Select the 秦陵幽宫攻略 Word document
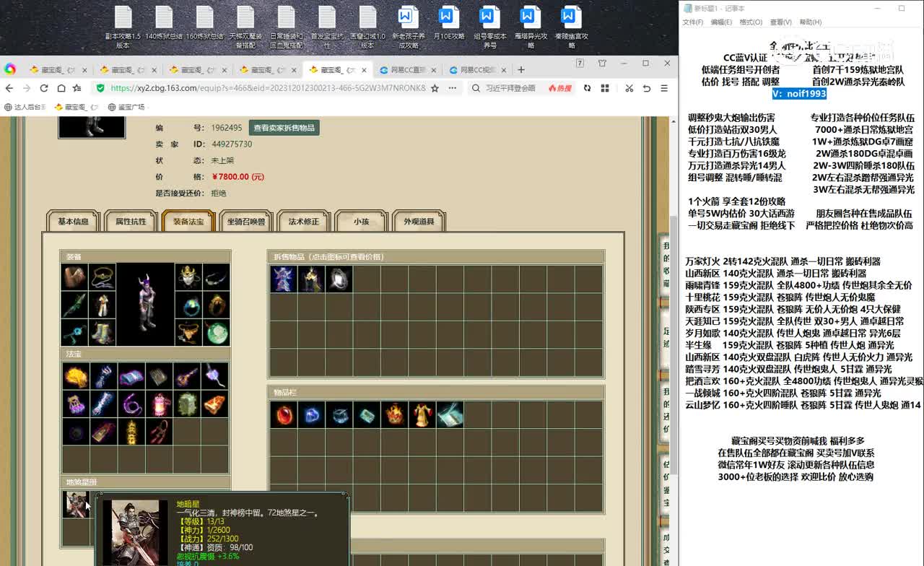This screenshot has width=924, height=566. 571,27
